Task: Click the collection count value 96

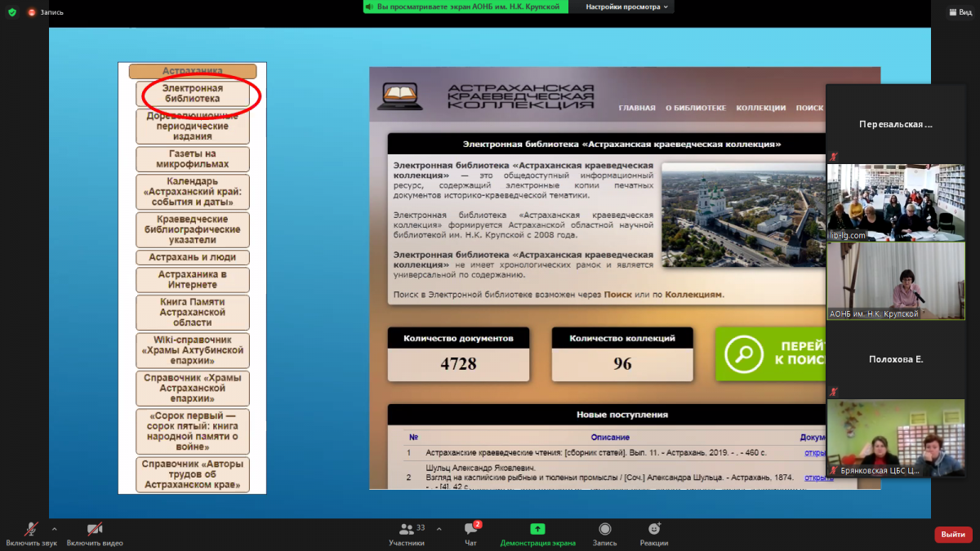Action: [622, 364]
